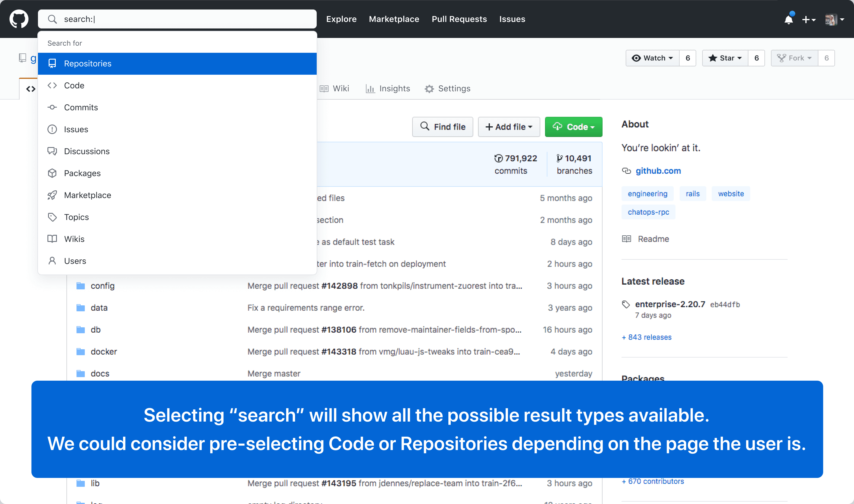Screen dimensions: 854x504
Task: Select Repositories search type
Action: (x=177, y=63)
